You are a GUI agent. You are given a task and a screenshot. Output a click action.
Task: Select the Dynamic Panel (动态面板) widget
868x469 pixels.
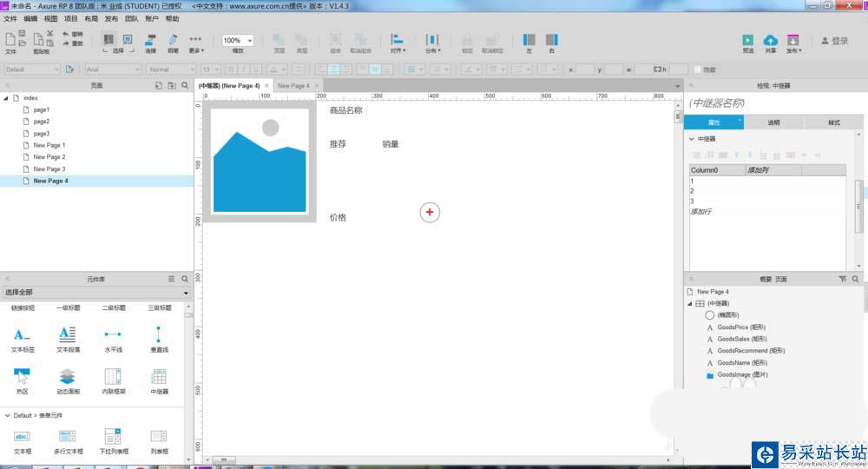(x=68, y=381)
